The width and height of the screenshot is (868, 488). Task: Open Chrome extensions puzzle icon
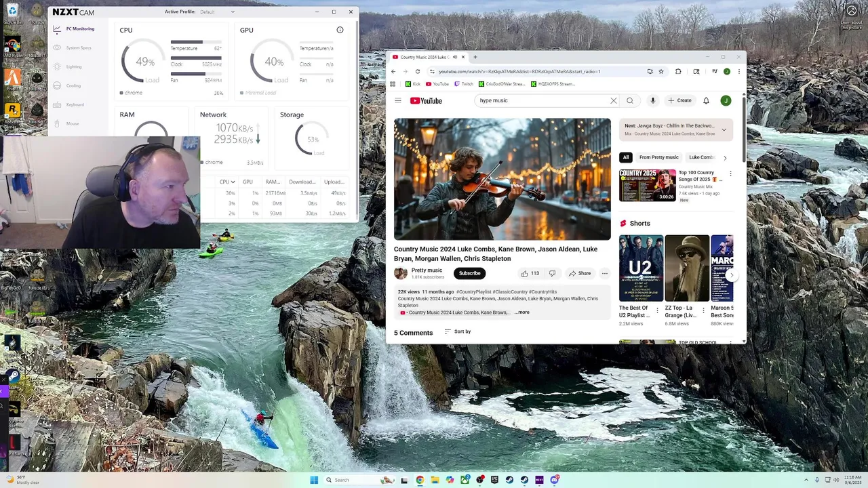point(678,71)
